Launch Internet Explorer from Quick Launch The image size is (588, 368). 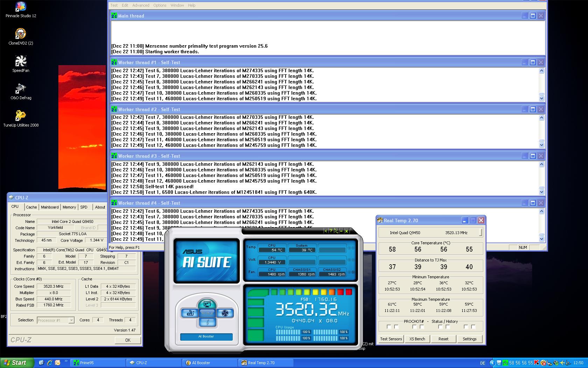pos(49,363)
